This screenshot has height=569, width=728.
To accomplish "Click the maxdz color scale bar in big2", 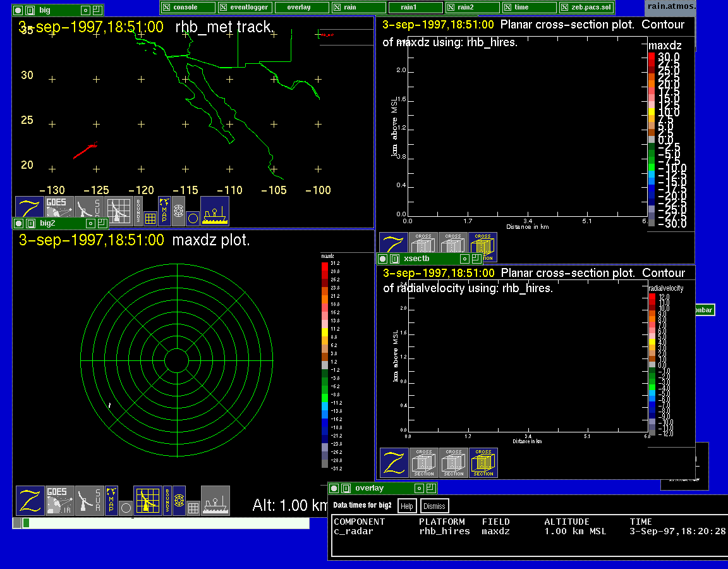I will (325, 365).
